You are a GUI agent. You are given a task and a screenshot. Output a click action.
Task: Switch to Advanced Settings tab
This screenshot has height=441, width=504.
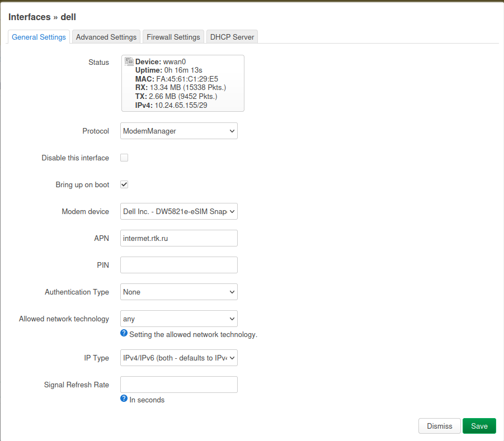[106, 37]
